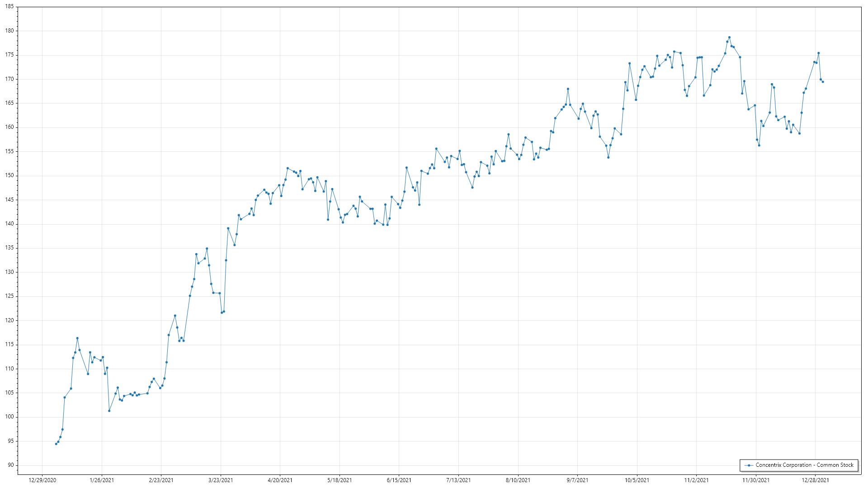
Task: Click the first data point of the series
Action: pos(56,444)
